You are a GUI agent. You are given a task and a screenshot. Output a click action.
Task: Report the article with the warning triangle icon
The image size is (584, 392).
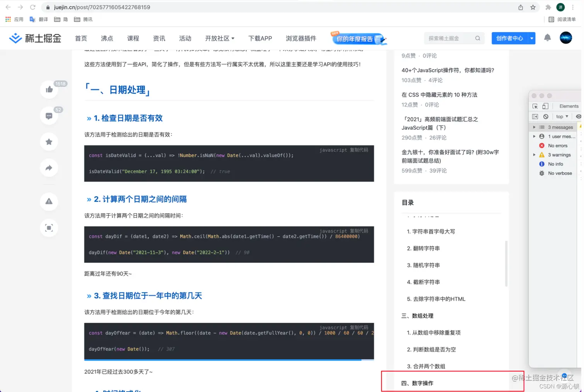[x=49, y=202]
